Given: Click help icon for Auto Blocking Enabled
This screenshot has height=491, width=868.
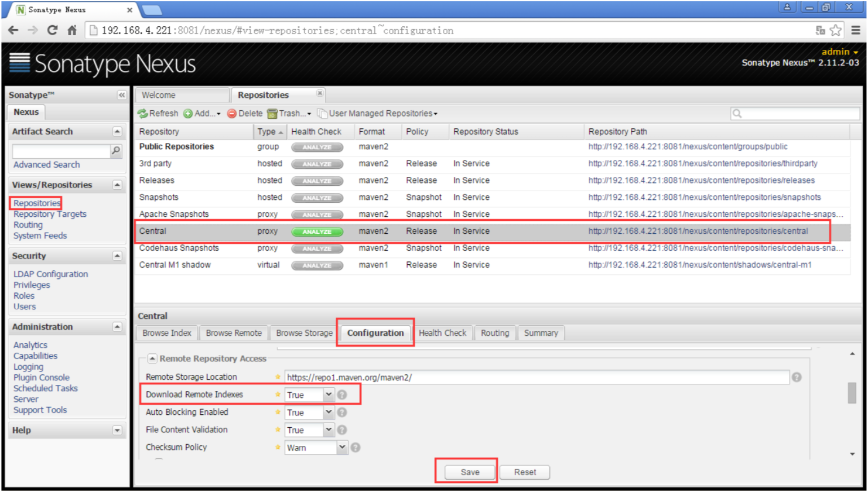Looking at the screenshot, I should tap(342, 412).
